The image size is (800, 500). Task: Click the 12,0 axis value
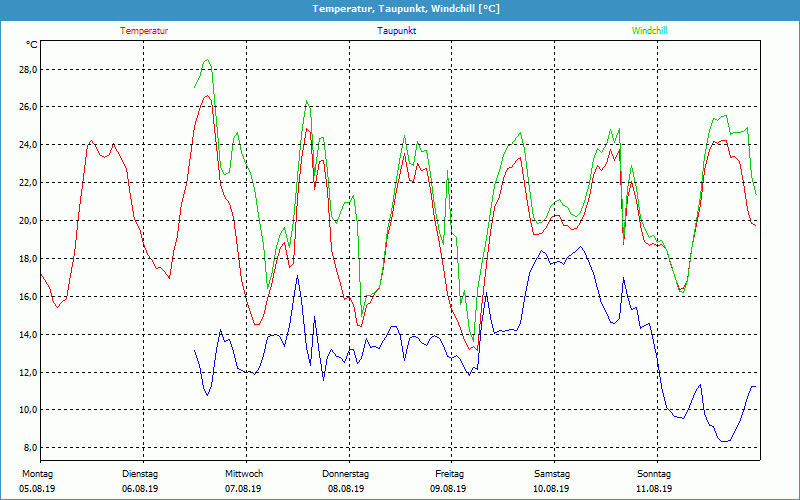pos(28,372)
